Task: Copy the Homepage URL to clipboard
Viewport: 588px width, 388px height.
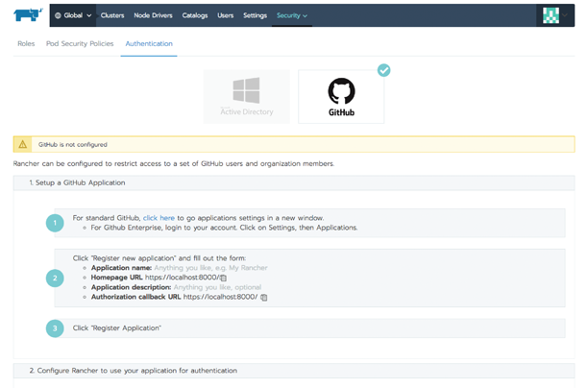Action: [x=224, y=278]
